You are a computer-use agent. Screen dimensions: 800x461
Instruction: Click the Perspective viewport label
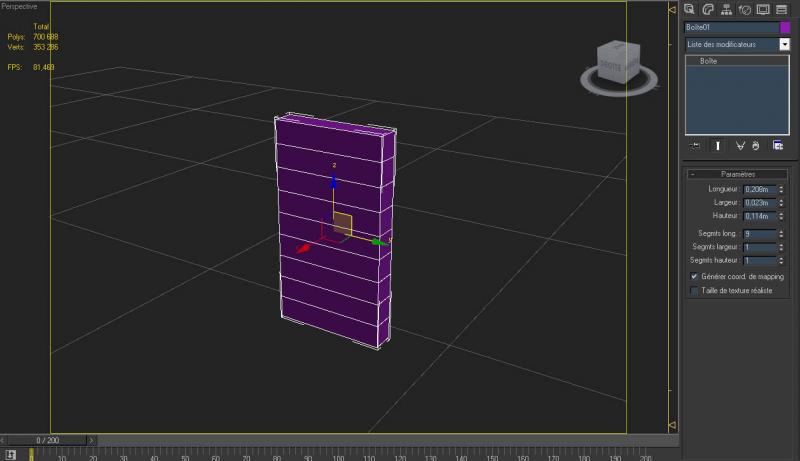coord(19,6)
